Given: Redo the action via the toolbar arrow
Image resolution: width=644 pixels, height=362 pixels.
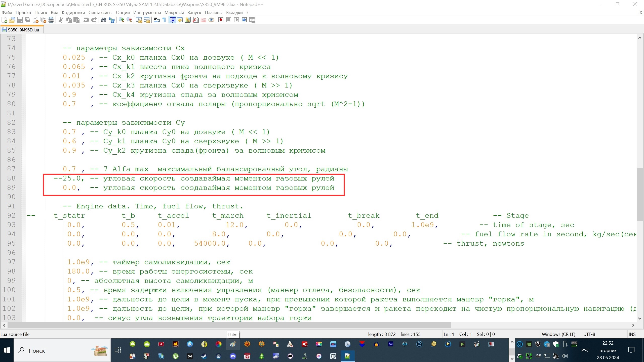Looking at the screenshot, I should [x=94, y=20].
